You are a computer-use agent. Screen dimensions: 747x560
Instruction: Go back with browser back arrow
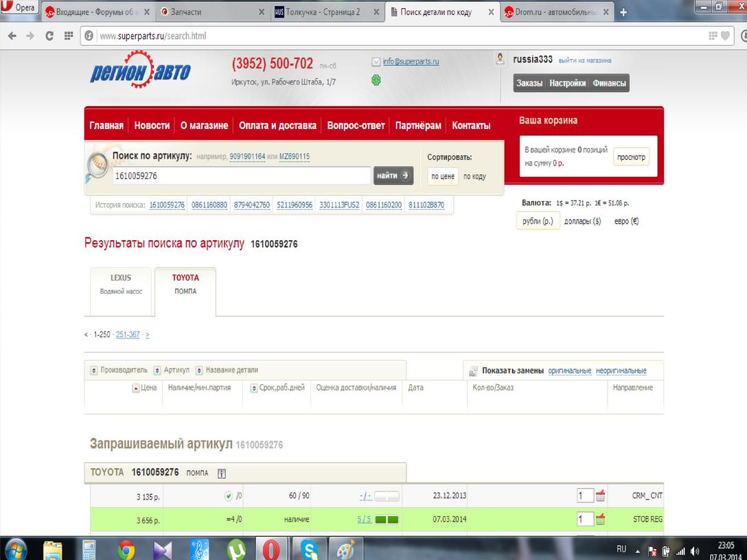pos(12,36)
